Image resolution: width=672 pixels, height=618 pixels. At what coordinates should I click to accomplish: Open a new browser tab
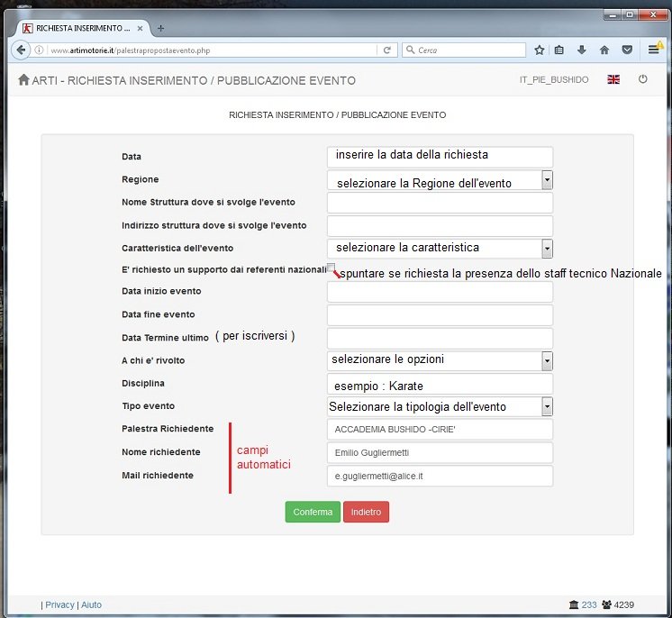(161, 28)
